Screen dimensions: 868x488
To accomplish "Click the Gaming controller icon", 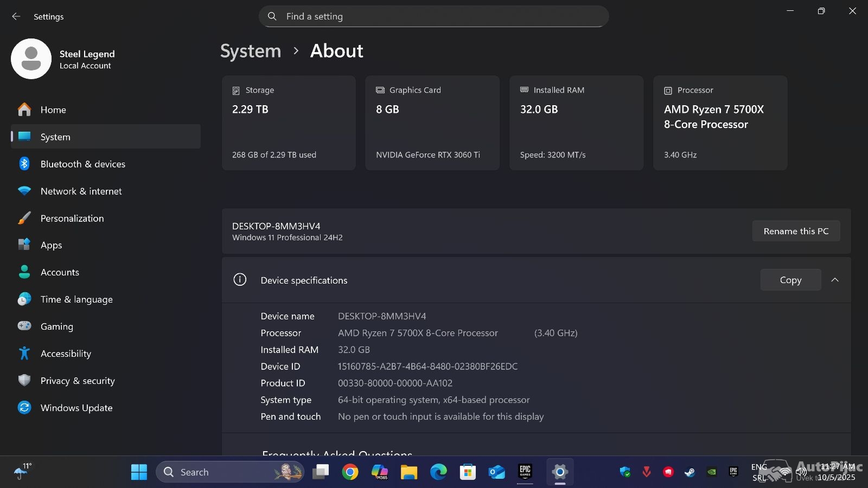I will (x=24, y=326).
